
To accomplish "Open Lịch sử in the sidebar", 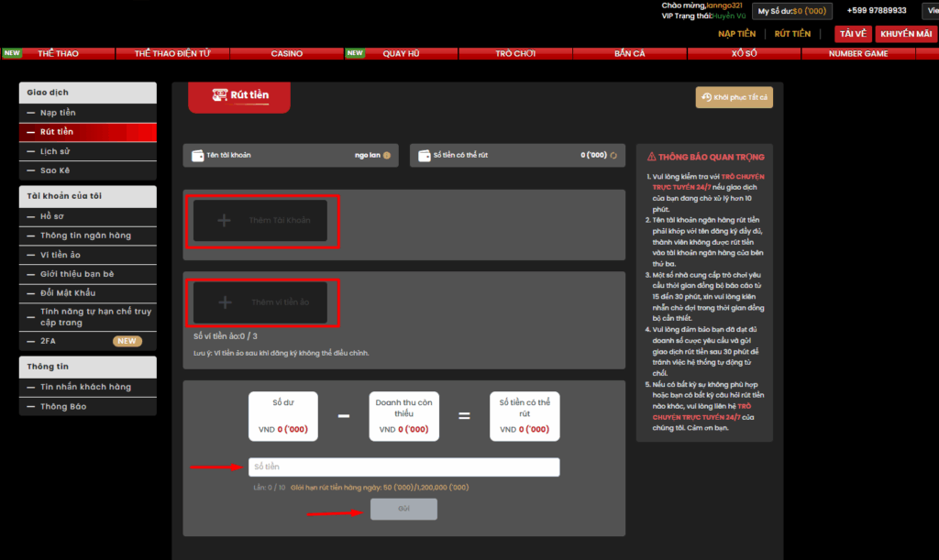I will tap(88, 152).
